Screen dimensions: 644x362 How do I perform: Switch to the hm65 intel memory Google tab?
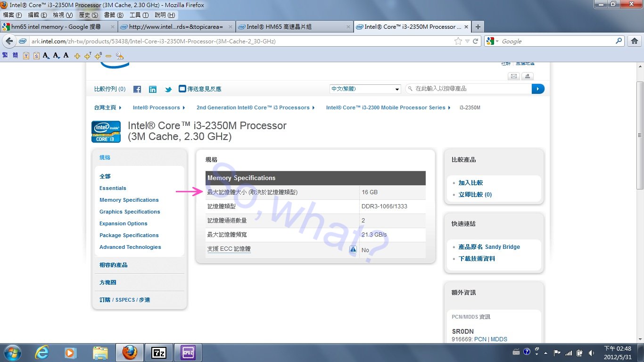(x=58, y=27)
